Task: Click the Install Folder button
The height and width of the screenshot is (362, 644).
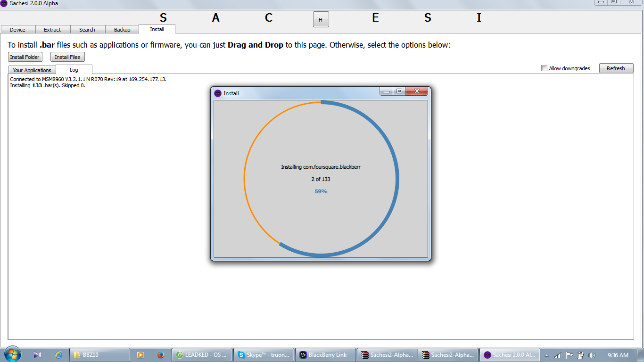Action: pyautogui.click(x=25, y=57)
